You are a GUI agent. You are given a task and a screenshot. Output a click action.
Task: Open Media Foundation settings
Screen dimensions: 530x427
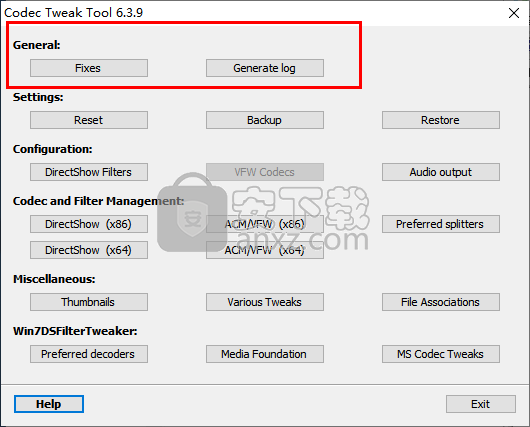(265, 354)
